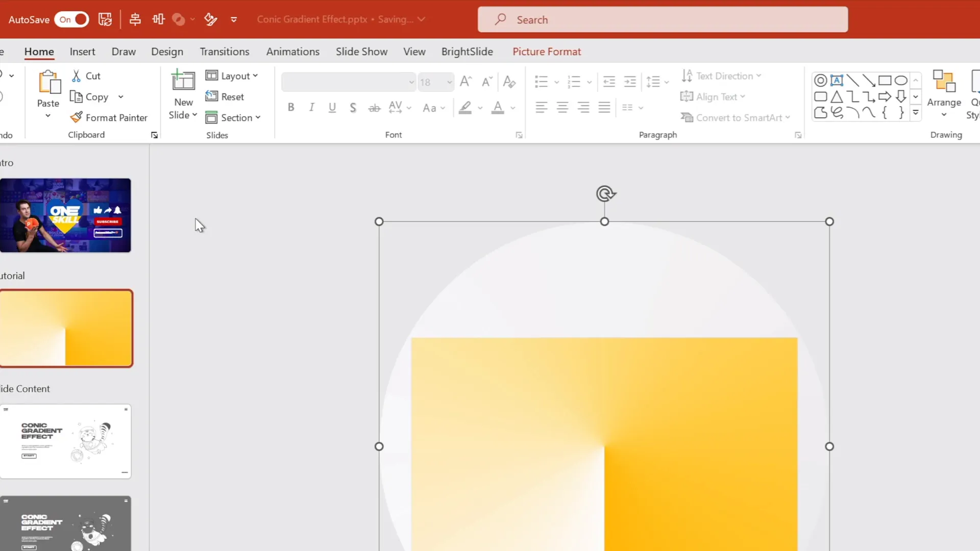The image size is (980, 551).
Task: Open the Merge Shapes dropdown arrow
Action: point(192,19)
